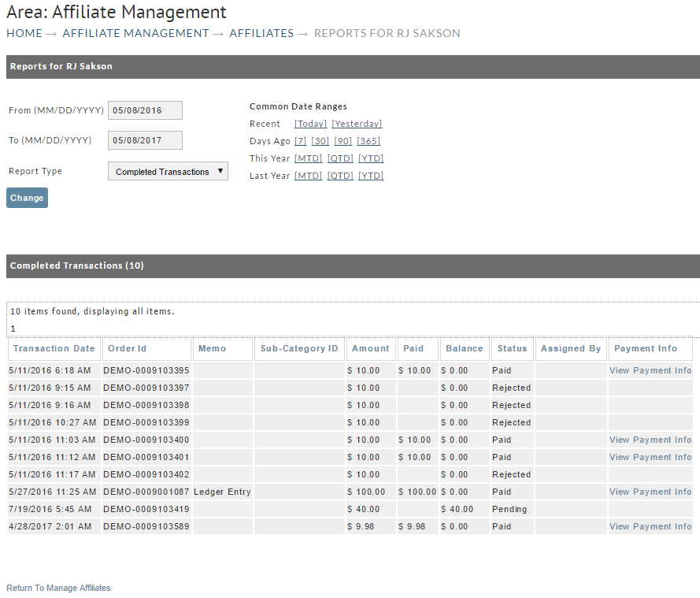This screenshot has width=700, height=598.
Task: Sort by Transaction Date column
Action: (x=54, y=348)
